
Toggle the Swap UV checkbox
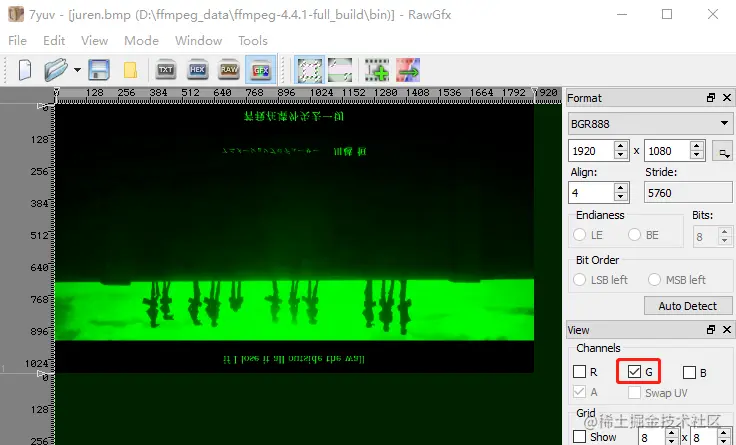click(x=634, y=392)
